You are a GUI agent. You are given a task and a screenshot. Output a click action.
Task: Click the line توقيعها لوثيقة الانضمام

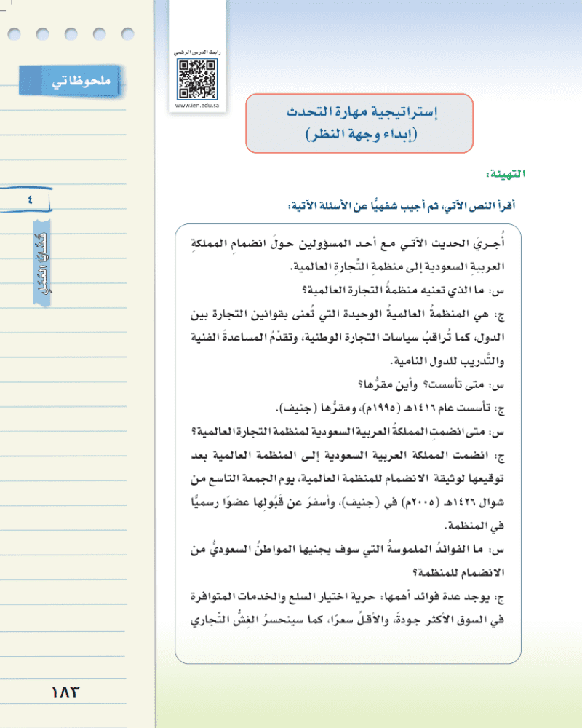pyautogui.click(x=348, y=479)
